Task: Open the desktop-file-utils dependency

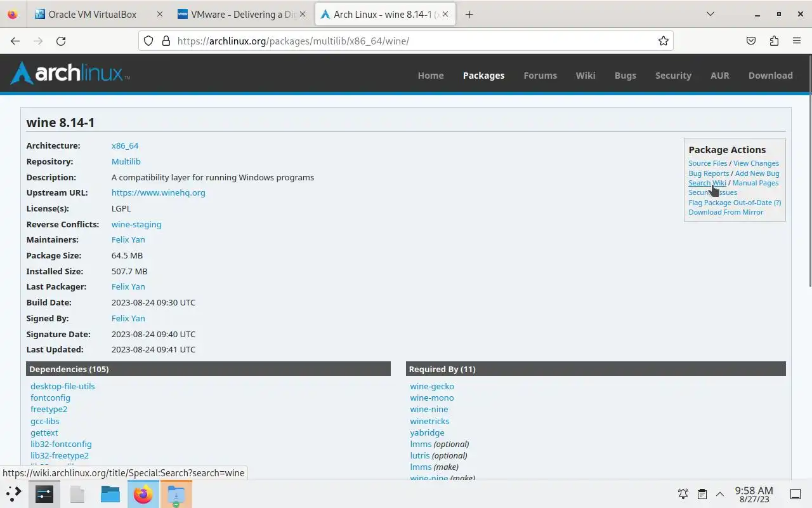Action: click(x=63, y=386)
